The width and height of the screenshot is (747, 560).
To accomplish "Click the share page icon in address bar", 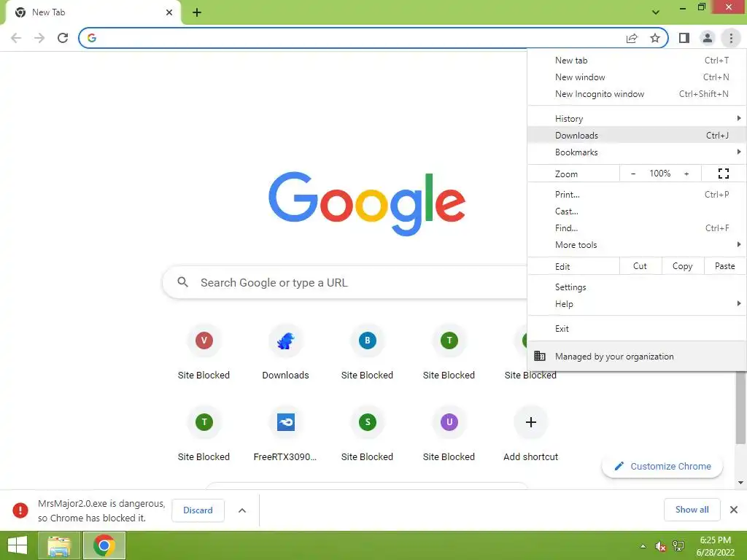I will click(x=632, y=38).
